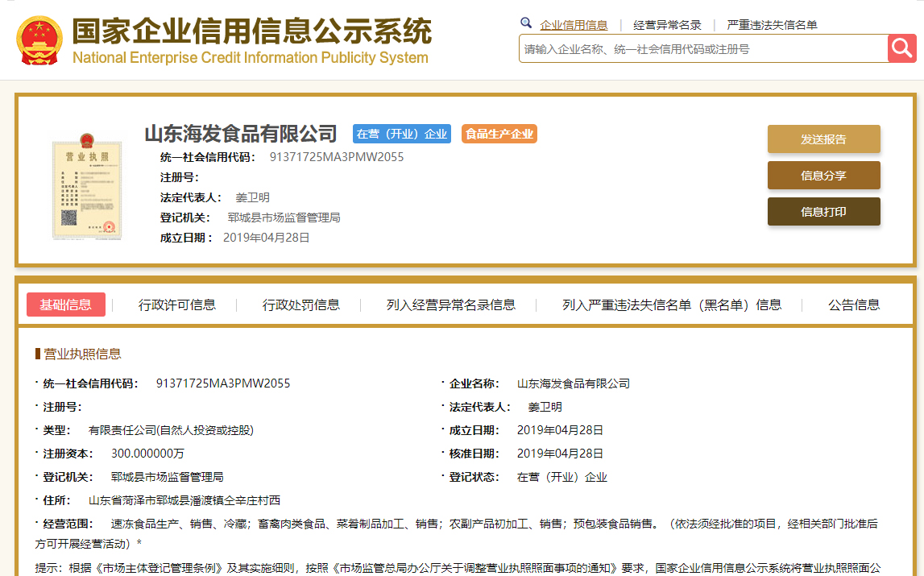Click 登记状态 value 在营(开业)企业
Image resolution: width=924 pixels, height=576 pixels.
pos(562,477)
